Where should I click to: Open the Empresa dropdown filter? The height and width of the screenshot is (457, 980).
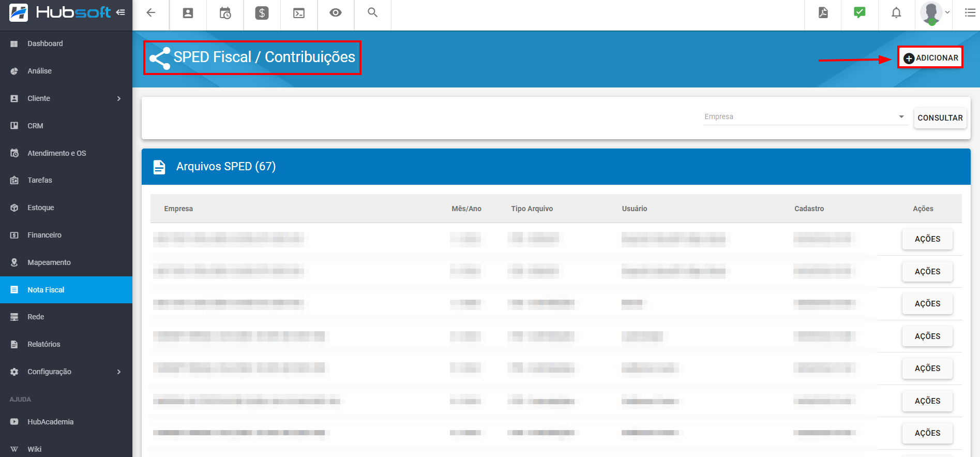pyautogui.click(x=805, y=116)
